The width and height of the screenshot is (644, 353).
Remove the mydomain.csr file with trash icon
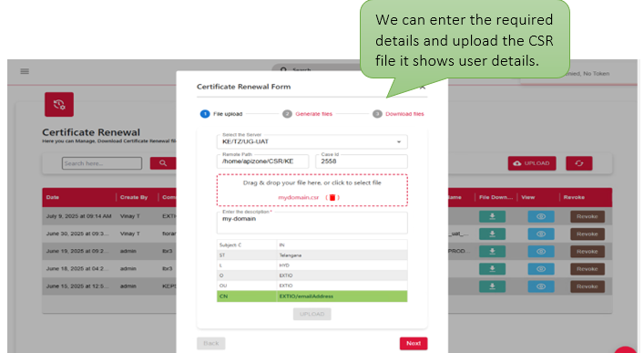tap(332, 198)
